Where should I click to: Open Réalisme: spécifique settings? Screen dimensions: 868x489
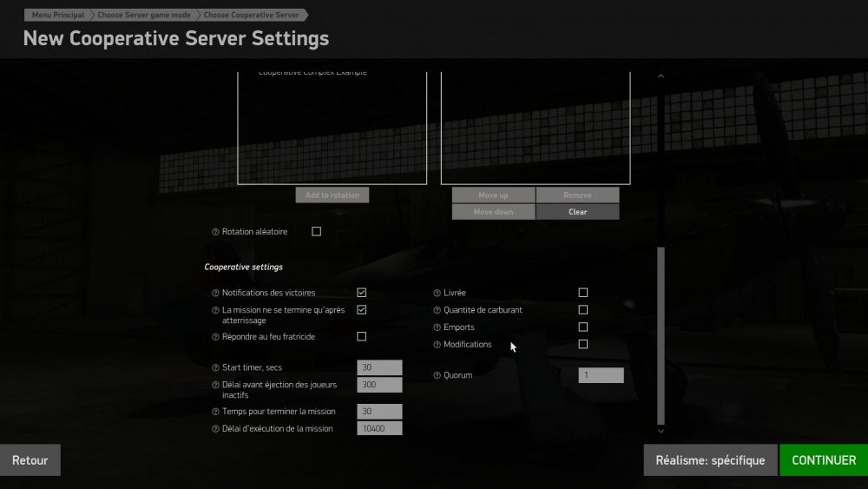click(710, 460)
